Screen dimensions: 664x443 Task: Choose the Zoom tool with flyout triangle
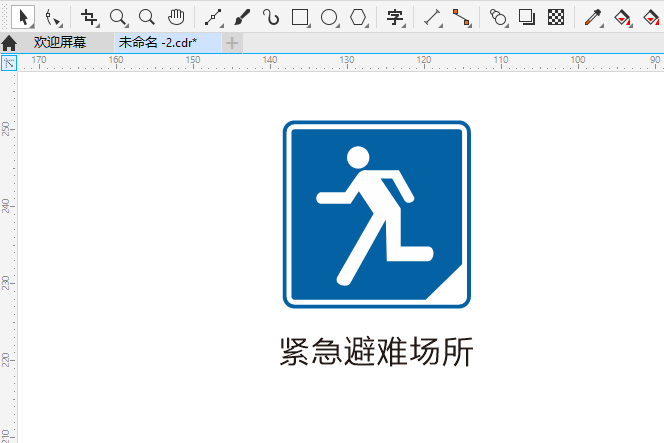point(118,17)
